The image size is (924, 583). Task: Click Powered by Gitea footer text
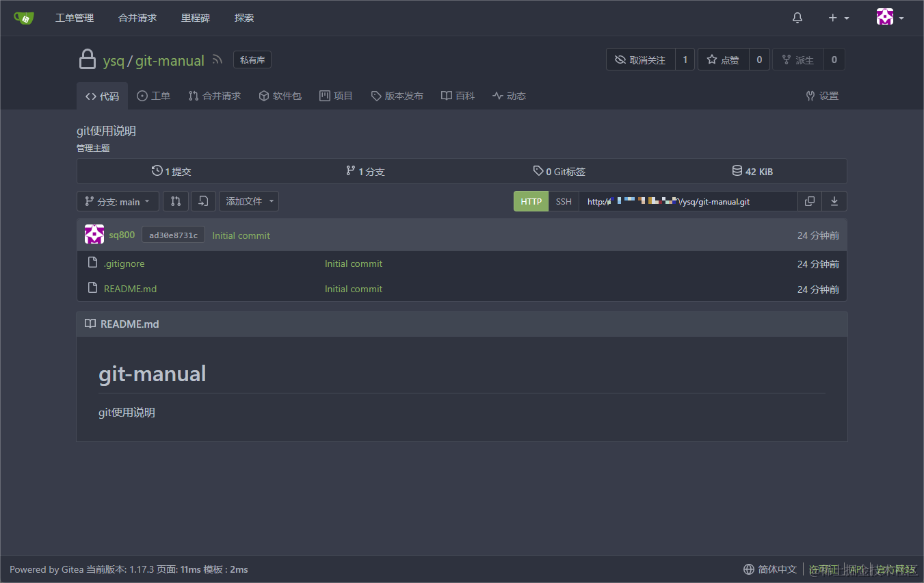pyautogui.click(x=47, y=569)
